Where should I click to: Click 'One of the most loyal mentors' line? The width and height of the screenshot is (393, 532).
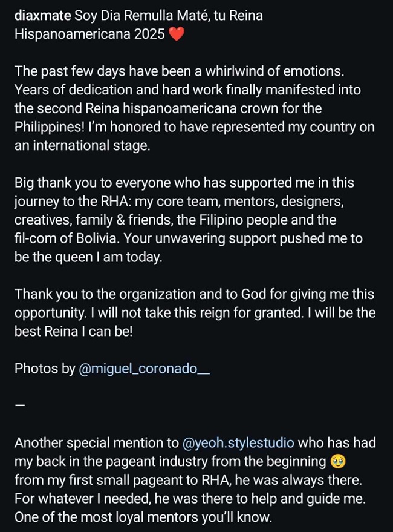tap(143, 517)
